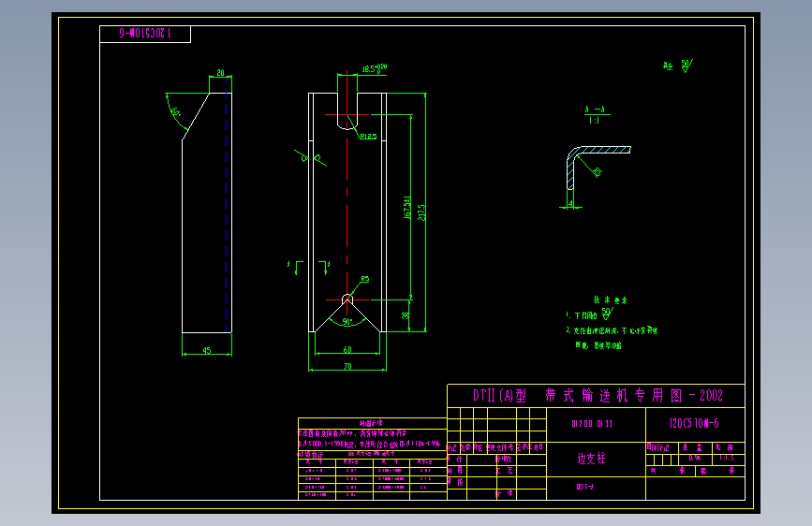Select the '45' width dimension below the side view

(x=207, y=350)
